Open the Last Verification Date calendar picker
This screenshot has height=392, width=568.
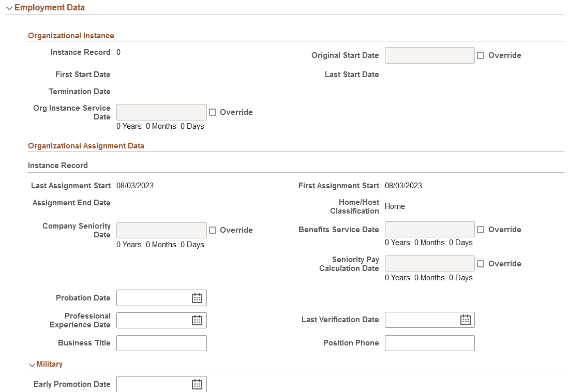pos(465,320)
